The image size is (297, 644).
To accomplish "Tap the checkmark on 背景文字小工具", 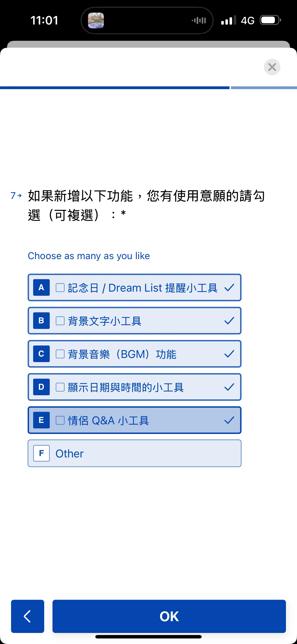I will click(229, 320).
